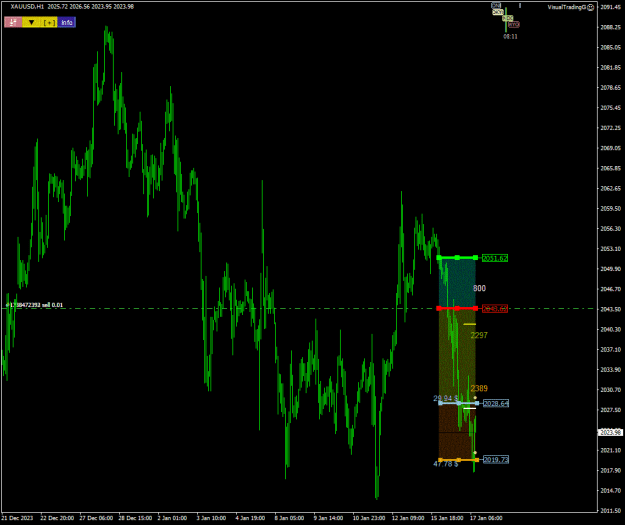Click the 21 Dec 2023 date label
Screen dimensions: 625x525
pyautogui.click(x=17, y=518)
